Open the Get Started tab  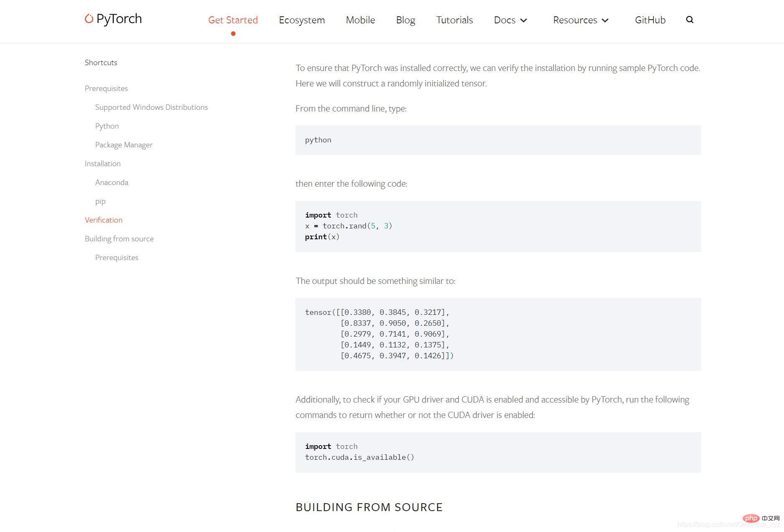pyautogui.click(x=233, y=20)
